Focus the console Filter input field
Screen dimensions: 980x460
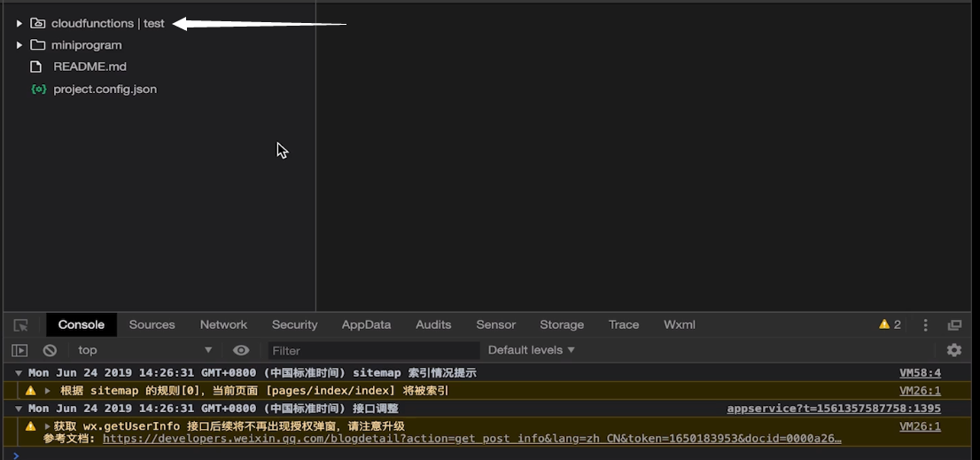(x=374, y=351)
